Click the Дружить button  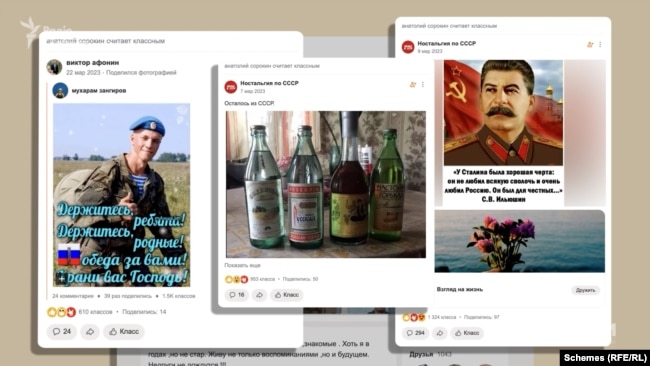click(x=586, y=290)
